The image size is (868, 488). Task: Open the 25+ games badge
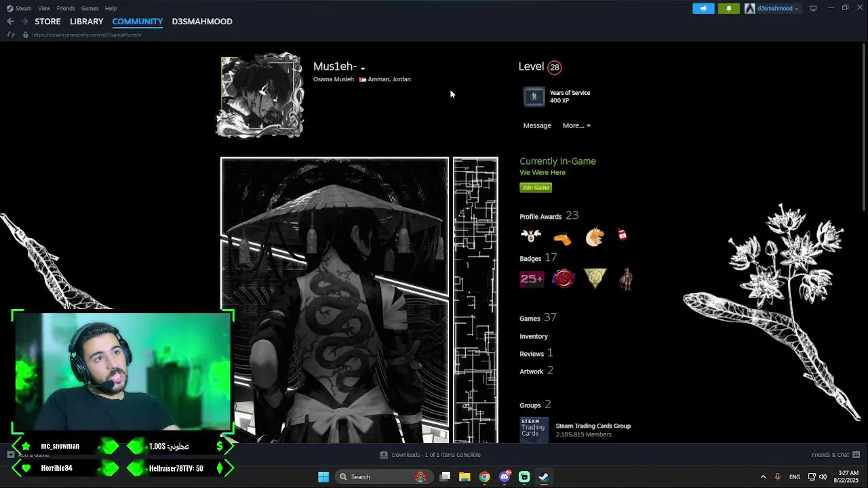(532, 279)
